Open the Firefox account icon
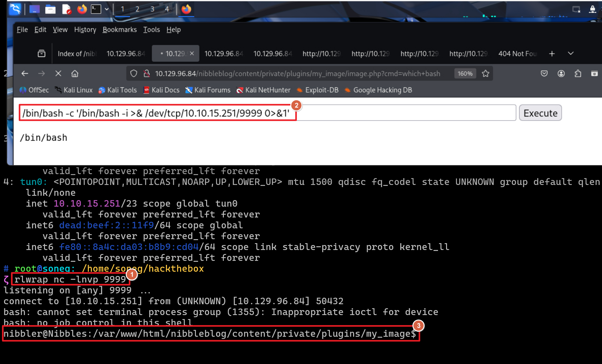Image resolution: width=602 pixels, height=364 pixels. (x=561, y=73)
